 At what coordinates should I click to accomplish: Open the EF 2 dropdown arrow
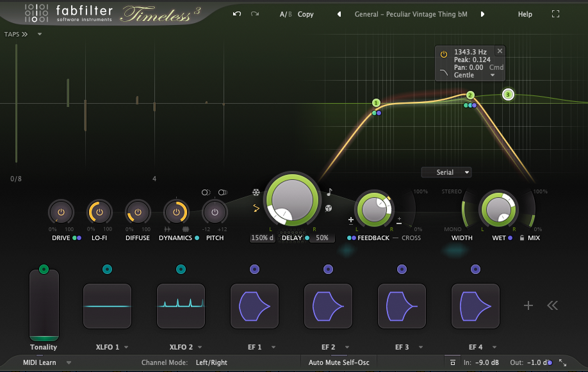(x=347, y=347)
